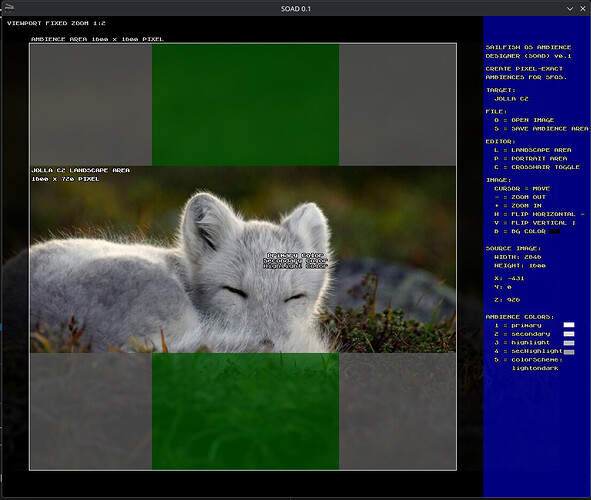Click the 'Highlight Color' sample text on image
This screenshot has width=591, height=500.
[x=295, y=266]
